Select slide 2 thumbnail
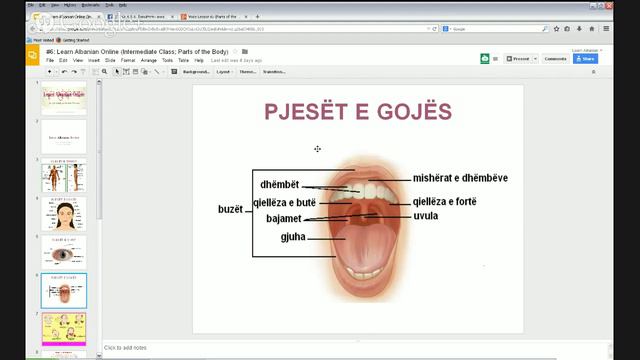 (64, 137)
